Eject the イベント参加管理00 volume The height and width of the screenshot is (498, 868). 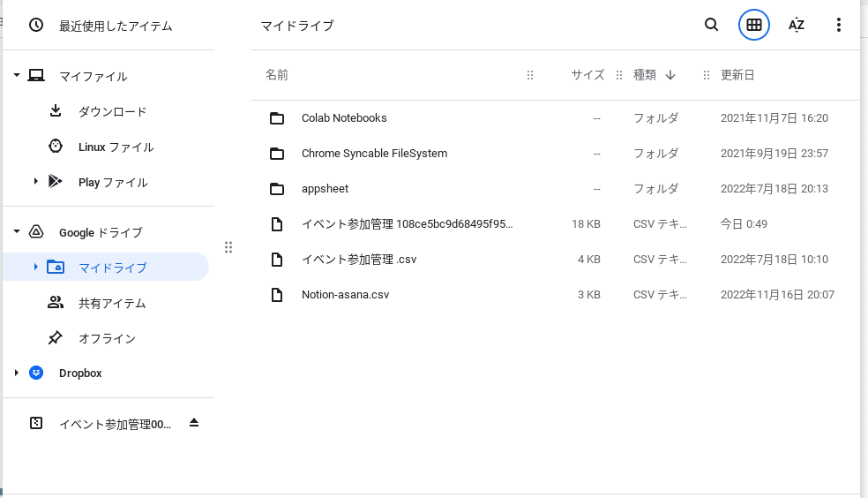coord(194,423)
